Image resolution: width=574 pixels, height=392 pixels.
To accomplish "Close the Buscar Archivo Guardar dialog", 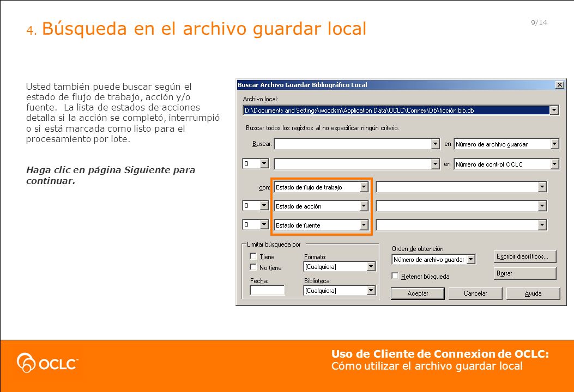I will click(x=560, y=85).
